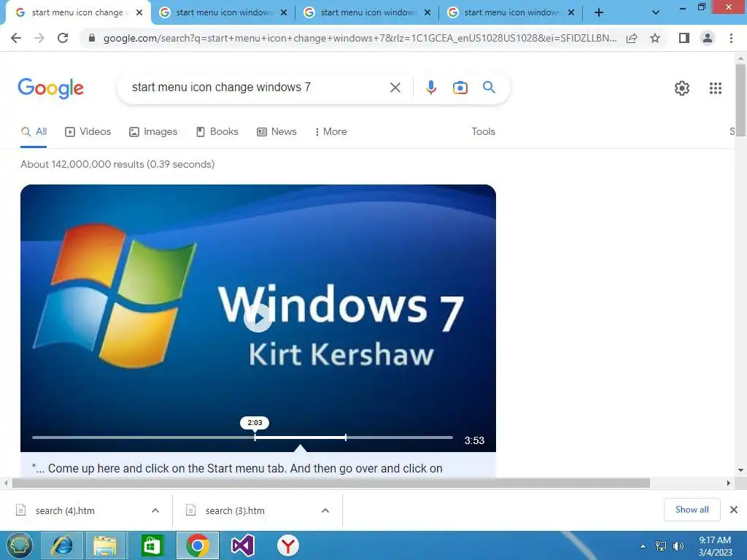
Task: Click the horizontal scrollbar thumb
Action: point(331,483)
